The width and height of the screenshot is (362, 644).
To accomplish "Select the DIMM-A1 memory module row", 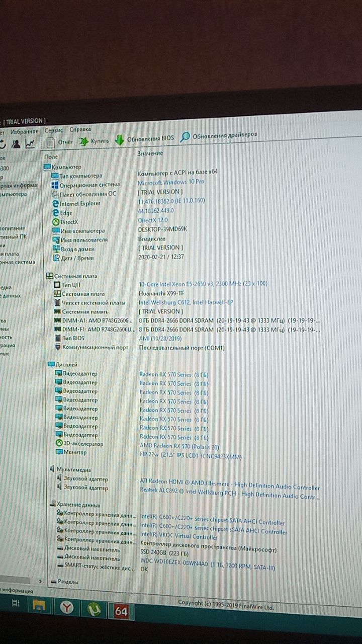I will point(187,321).
